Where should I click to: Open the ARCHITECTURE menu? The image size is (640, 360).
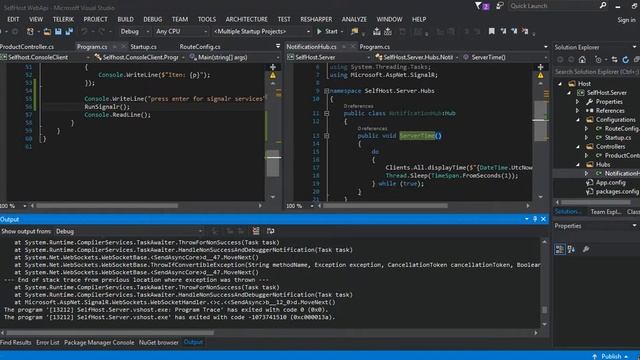pos(247,19)
